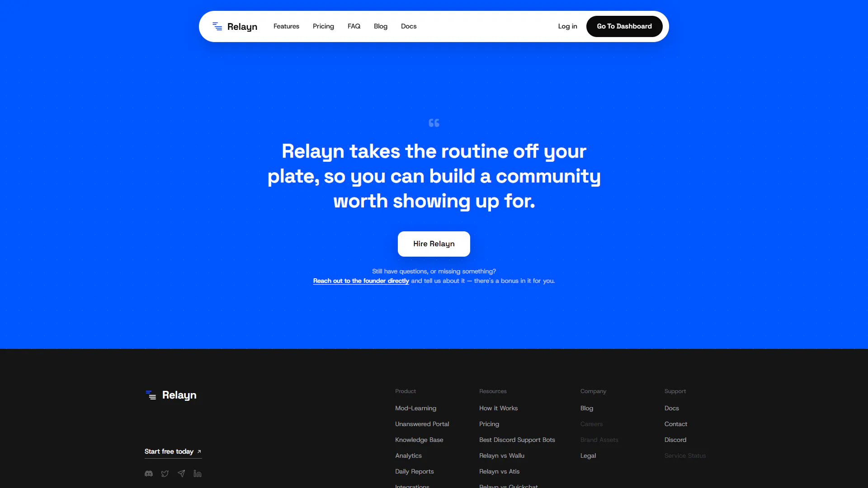Click the 'Company' footer column heading

click(x=593, y=391)
